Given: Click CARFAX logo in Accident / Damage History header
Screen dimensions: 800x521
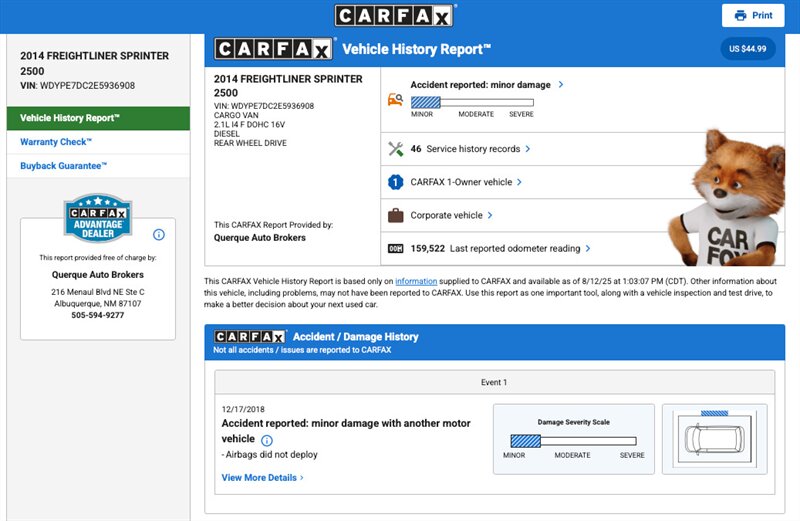Looking at the screenshot, I should click(x=249, y=337).
